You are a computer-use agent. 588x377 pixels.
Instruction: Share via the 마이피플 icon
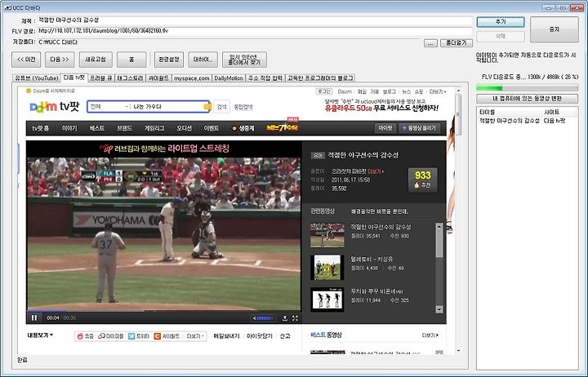101,336
